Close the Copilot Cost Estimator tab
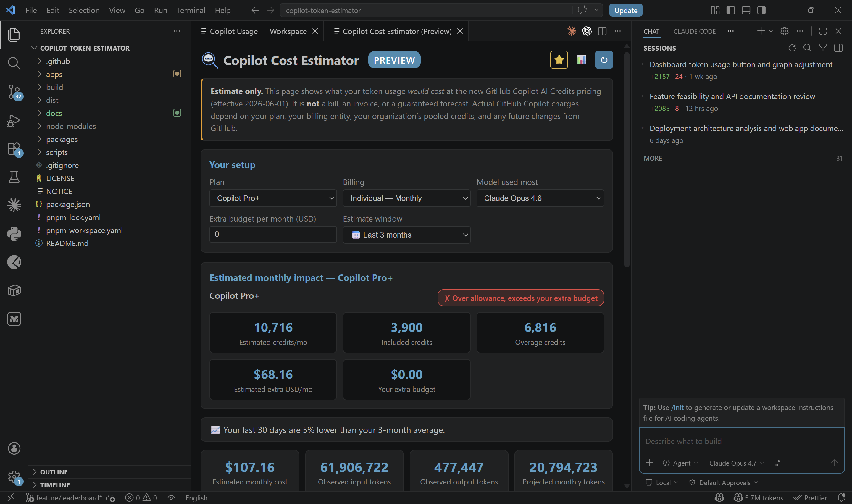The height and width of the screenshot is (504, 852). tap(460, 31)
